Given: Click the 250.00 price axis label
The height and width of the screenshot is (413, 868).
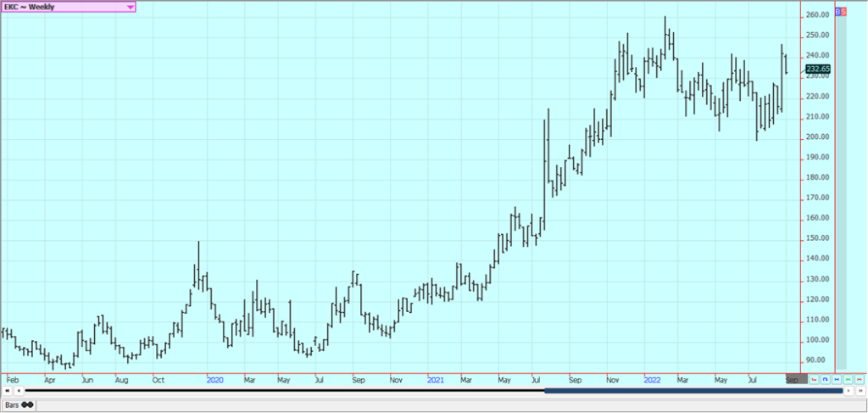Looking at the screenshot, I should coord(817,36).
